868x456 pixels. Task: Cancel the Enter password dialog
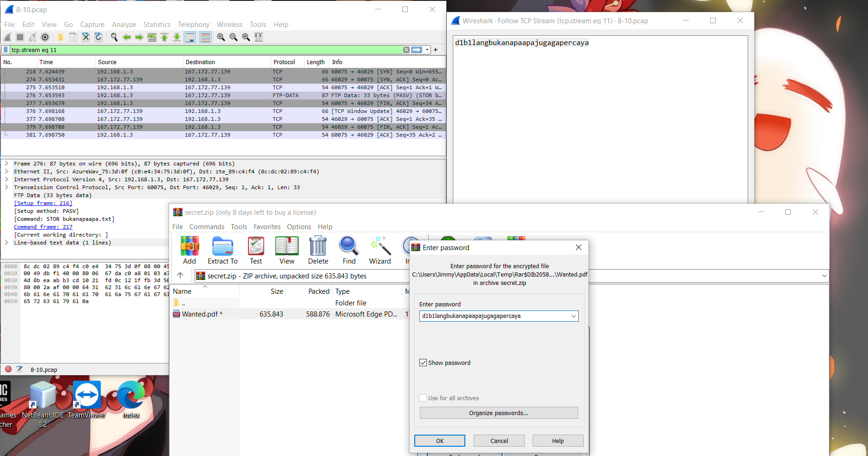(x=499, y=441)
